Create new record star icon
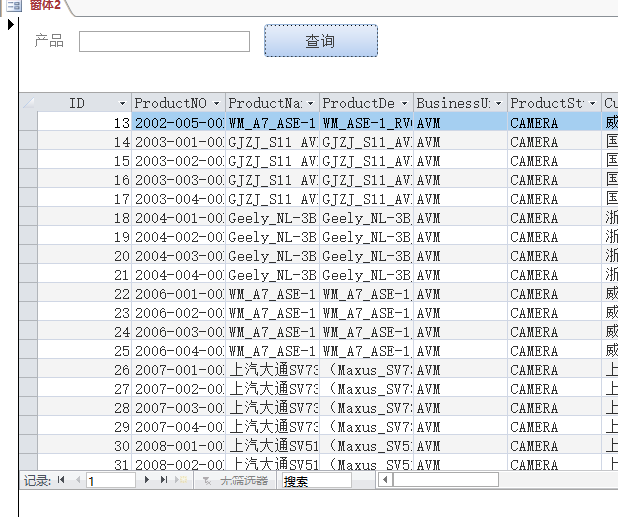The height and width of the screenshot is (517, 618). click(x=181, y=480)
